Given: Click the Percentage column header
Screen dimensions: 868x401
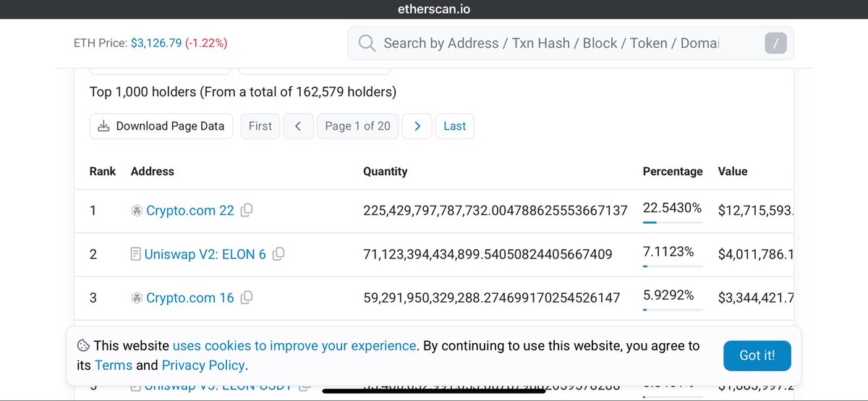Looking at the screenshot, I should coord(673,172).
